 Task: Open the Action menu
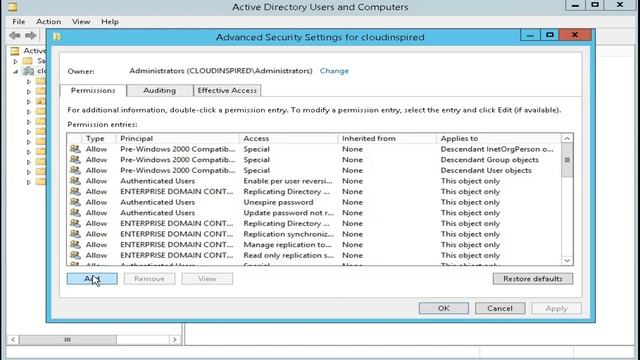pyautogui.click(x=49, y=22)
